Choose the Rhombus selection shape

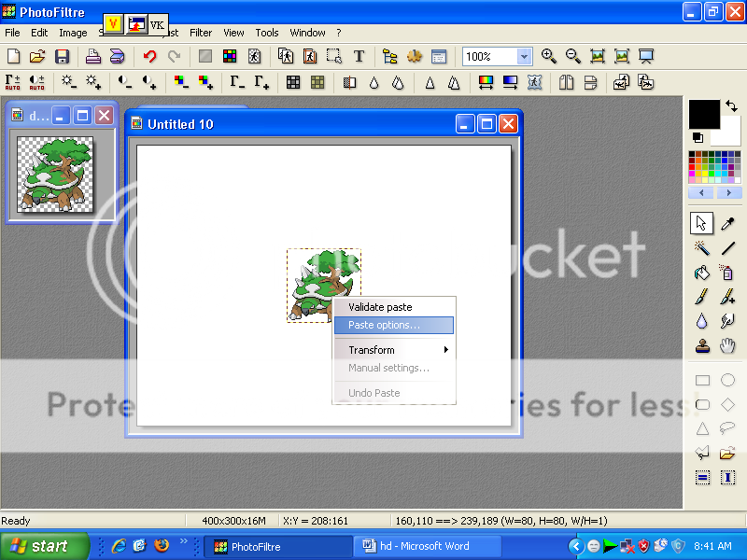[x=728, y=405]
